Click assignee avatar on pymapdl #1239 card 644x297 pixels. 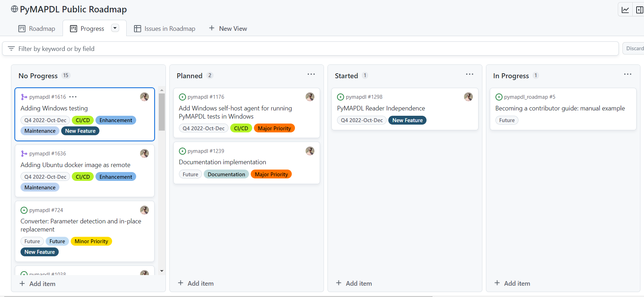point(310,151)
